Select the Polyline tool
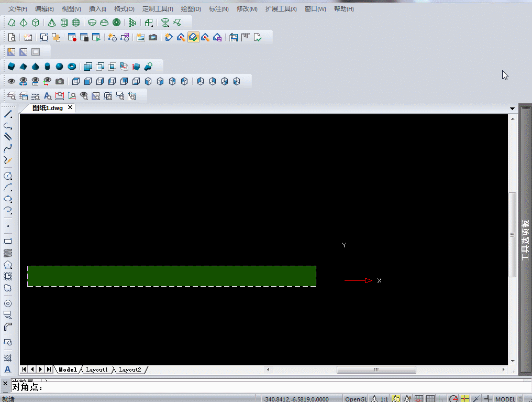Viewport: 532px width, 402px height. [8, 126]
